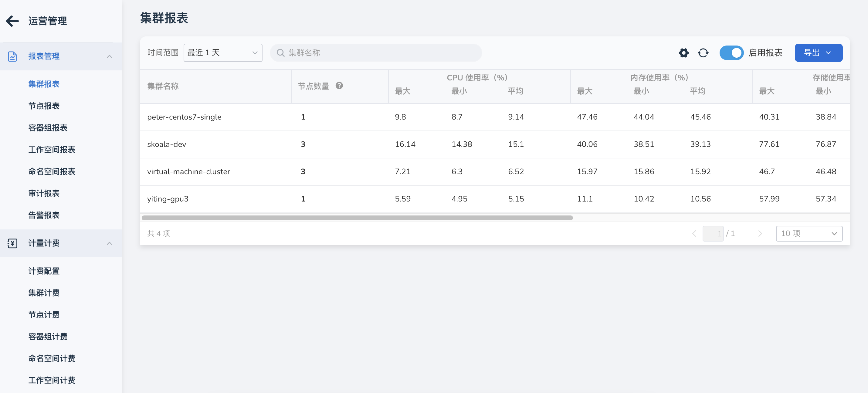Click the yiting-gpu3 cluster name
This screenshot has height=393, width=868.
[x=168, y=199]
